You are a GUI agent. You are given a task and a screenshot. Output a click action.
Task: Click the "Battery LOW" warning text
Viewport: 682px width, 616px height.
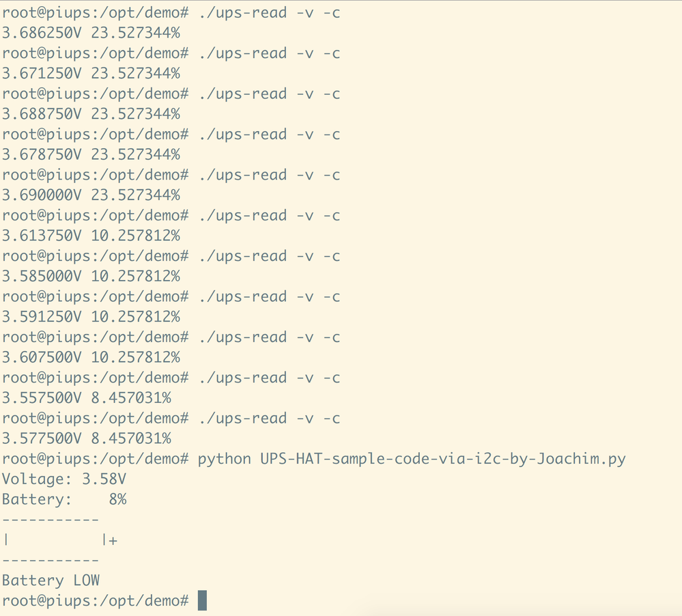(51, 580)
